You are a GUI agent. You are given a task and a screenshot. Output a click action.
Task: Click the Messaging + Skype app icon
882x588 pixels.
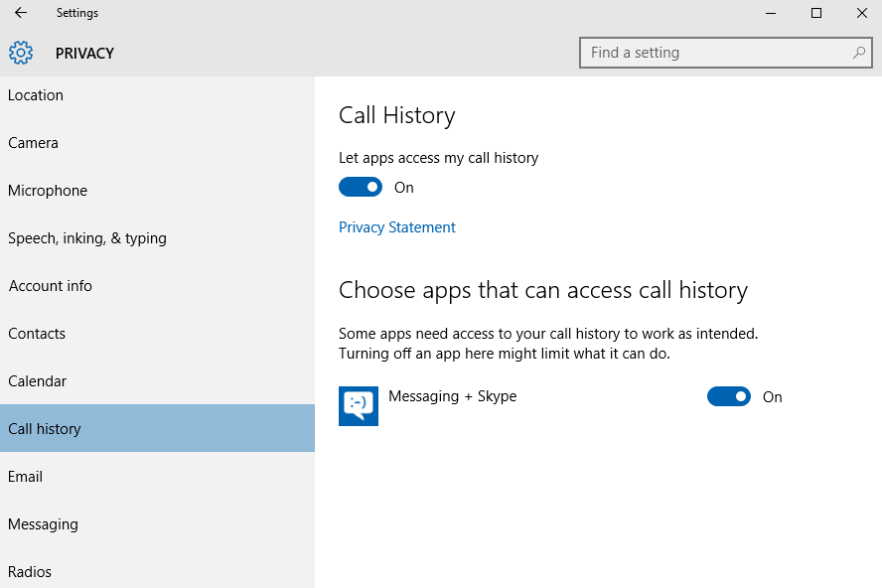[359, 405]
